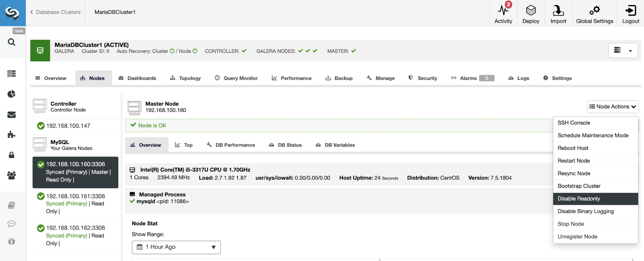Open the cluster Settings tab
The image size is (644, 261).
click(558, 78)
